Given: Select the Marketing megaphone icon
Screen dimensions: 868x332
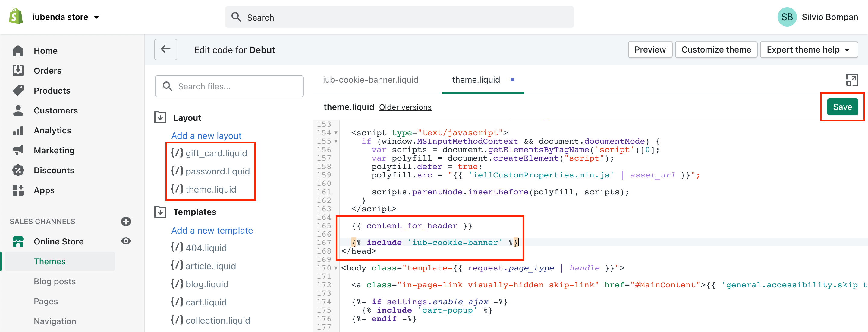Looking at the screenshot, I should [18, 150].
